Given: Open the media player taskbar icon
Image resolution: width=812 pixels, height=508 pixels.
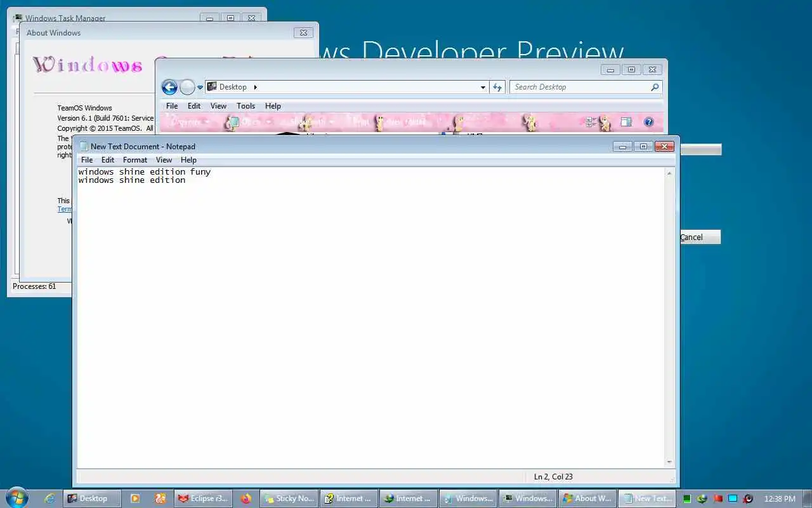Looking at the screenshot, I should pos(134,498).
